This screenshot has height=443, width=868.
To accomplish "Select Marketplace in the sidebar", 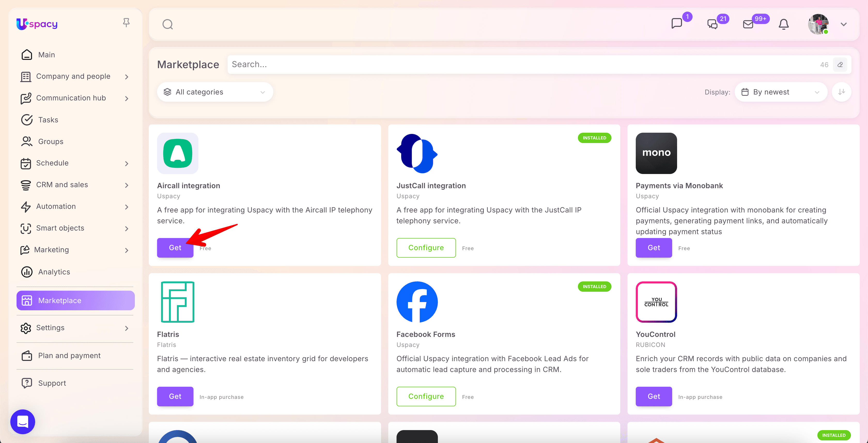I will tap(75, 300).
